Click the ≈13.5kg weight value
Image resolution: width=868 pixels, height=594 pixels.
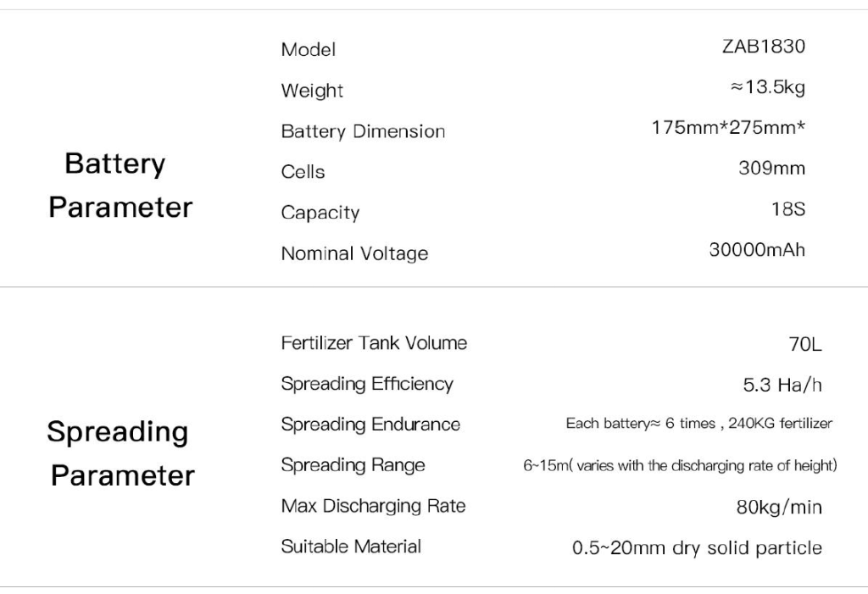click(x=767, y=87)
